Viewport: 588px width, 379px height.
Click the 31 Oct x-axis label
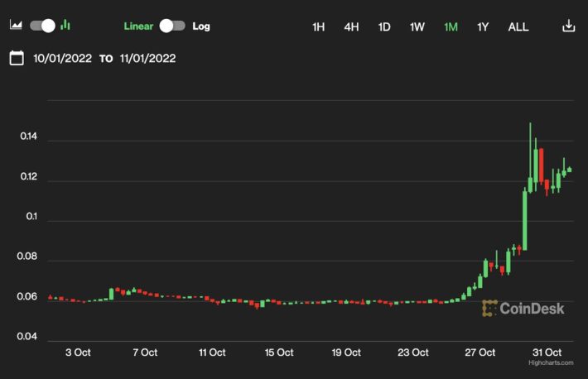click(x=547, y=353)
